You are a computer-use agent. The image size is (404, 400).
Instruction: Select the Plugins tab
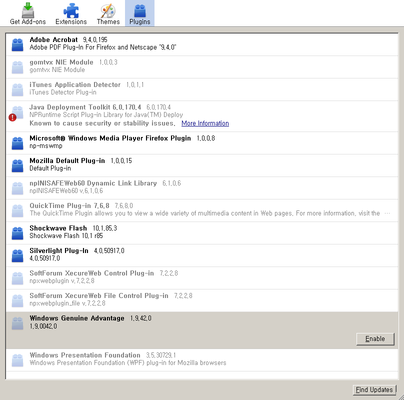pyautogui.click(x=140, y=14)
